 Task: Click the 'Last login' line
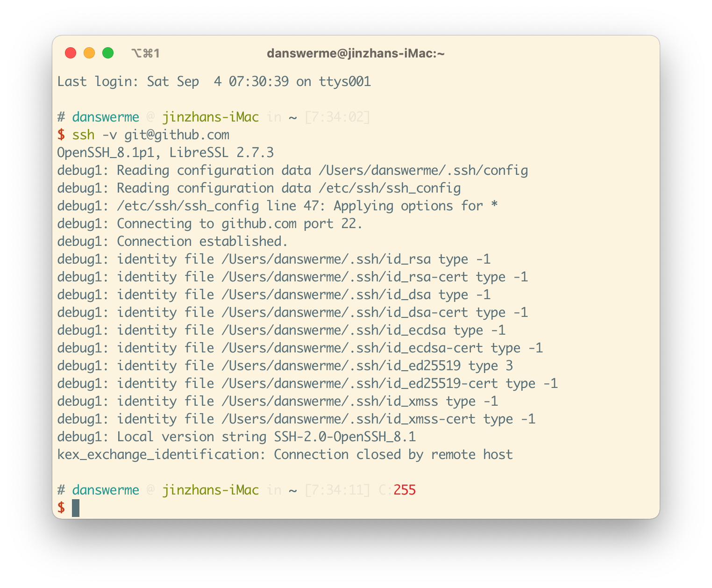click(214, 82)
